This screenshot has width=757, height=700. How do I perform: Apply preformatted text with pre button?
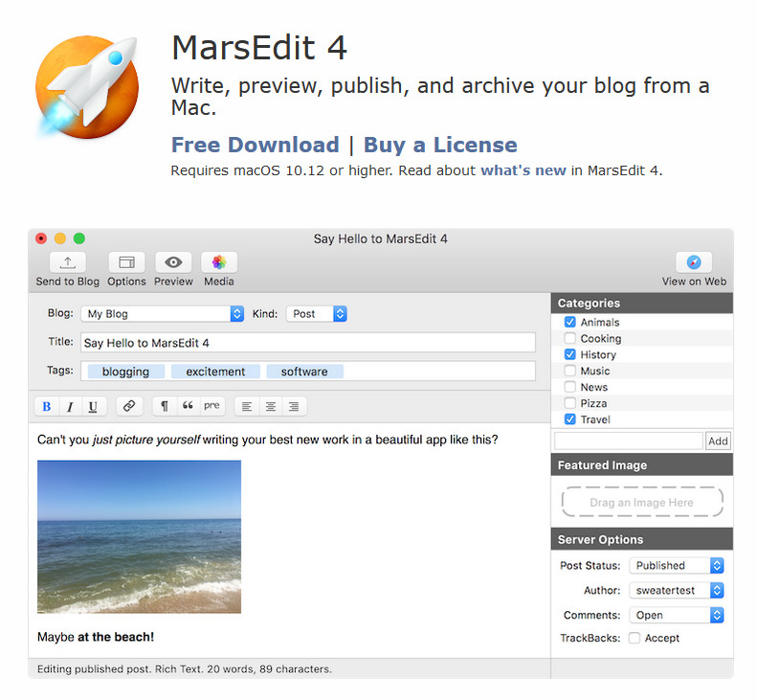[x=212, y=406]
